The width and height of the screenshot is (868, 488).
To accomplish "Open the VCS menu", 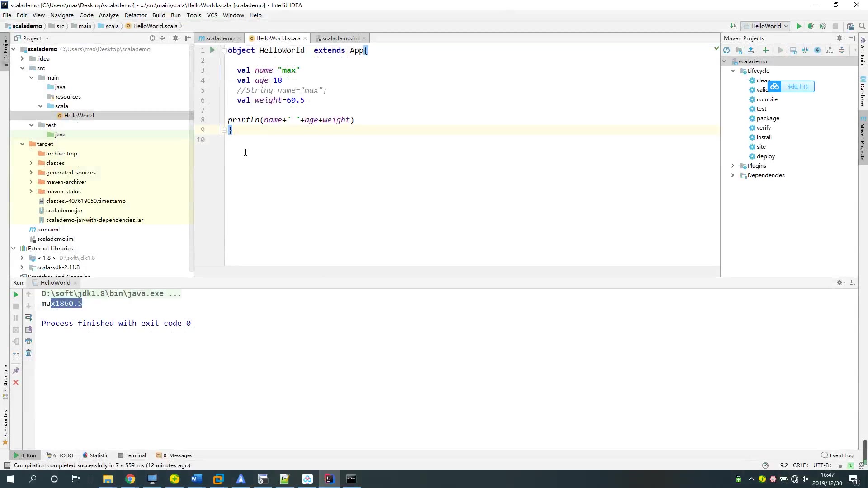I will (212, 15).
